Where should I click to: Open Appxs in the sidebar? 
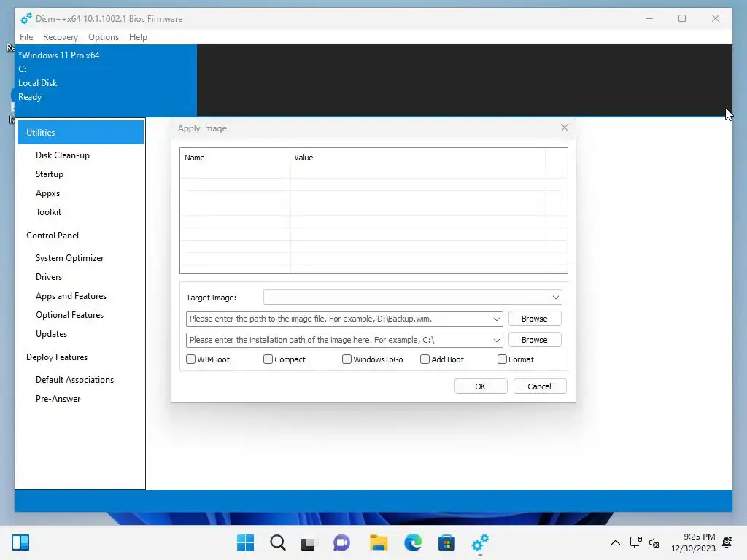(47, 193)
